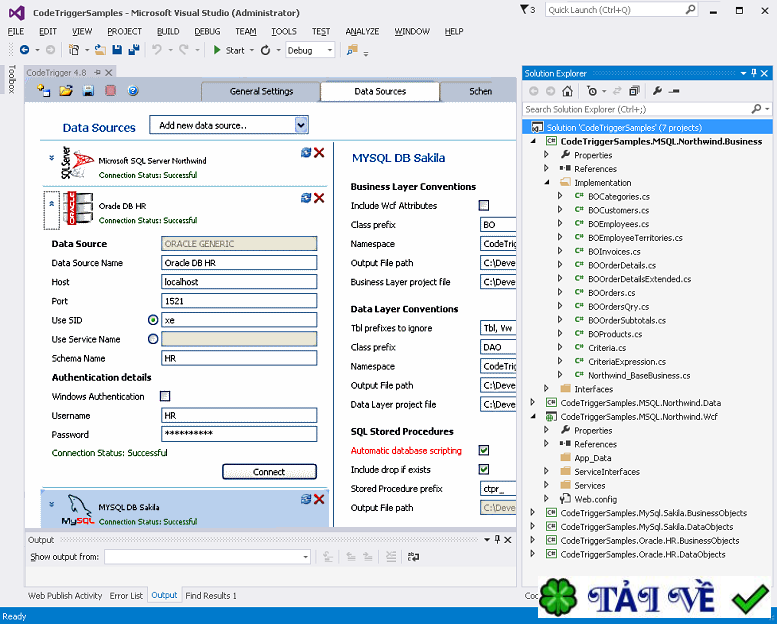Delete the Microsoft SQL Server Northwind source

(x=319, y=152)
